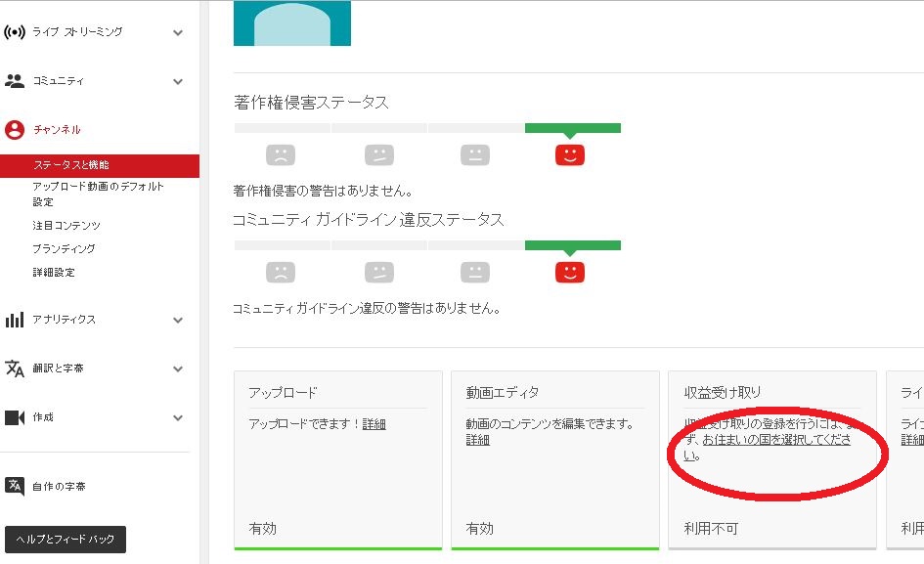Open 自作の字幕 in the sidebar

click(x=59, y=486)
